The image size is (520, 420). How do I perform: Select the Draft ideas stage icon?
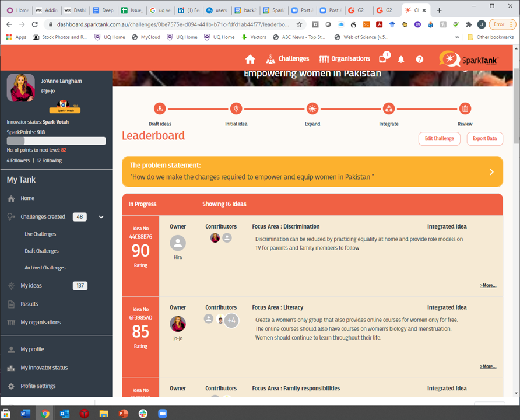click(160, 108)
